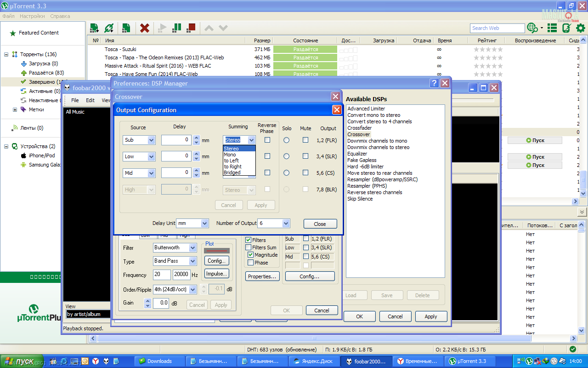This screenshot has height=368, width=588.
Task: Toggle the Filters checkbox in Plot section
Action: (x=249, y=240)
